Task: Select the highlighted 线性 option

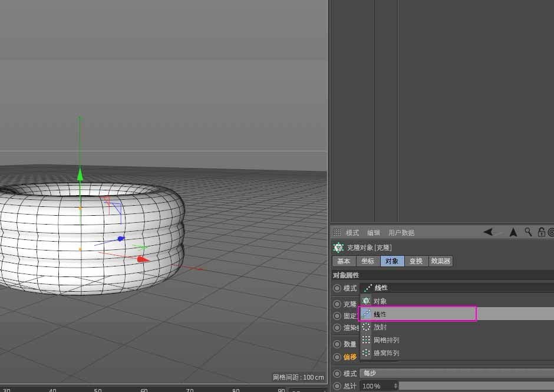Action: [x=380, y=314]
